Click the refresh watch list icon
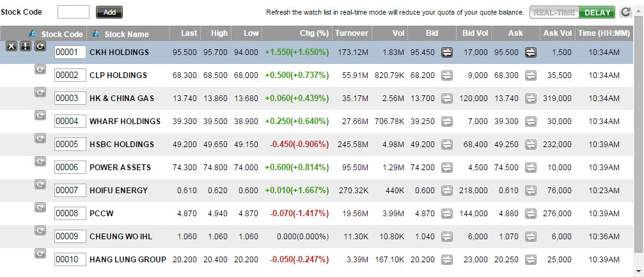This screenshot has width=644, height=277. 625,12
